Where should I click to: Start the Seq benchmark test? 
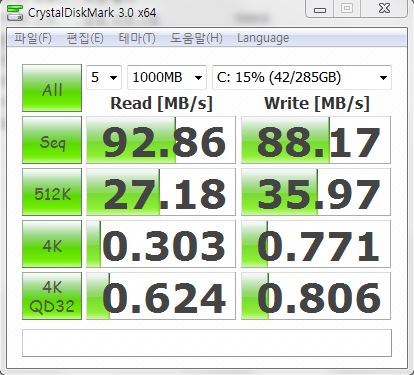pyautogui.click(x=52, y=140)
